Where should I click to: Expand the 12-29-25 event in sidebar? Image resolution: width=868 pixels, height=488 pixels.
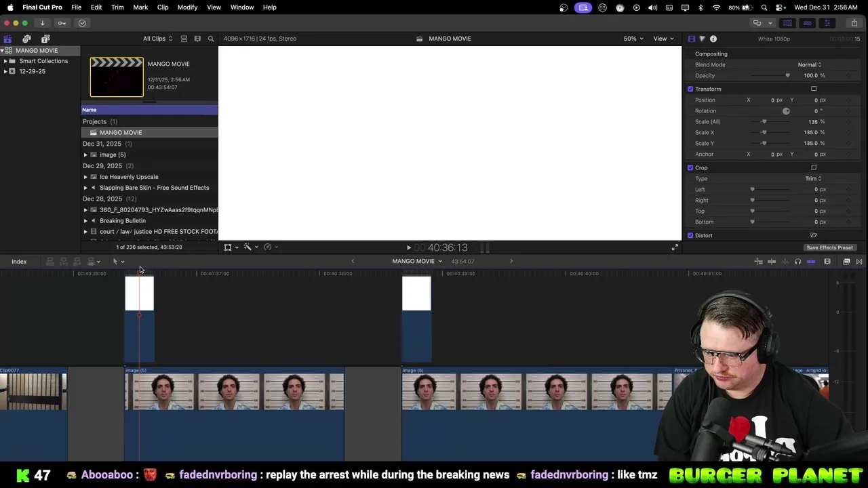[x=5, y=71]
